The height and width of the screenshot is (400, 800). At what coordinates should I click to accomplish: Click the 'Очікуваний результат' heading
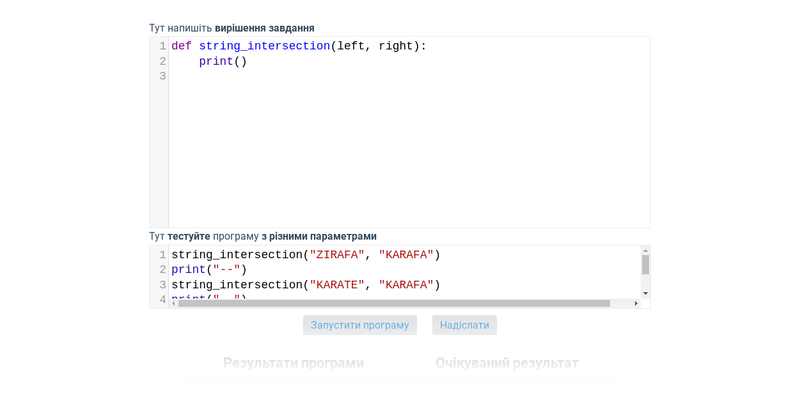506,363
